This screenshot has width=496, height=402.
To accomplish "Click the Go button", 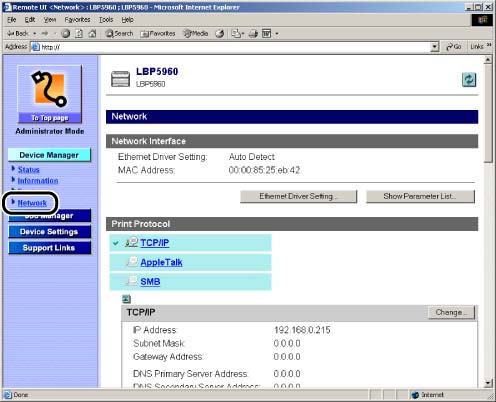I will pyautogui.click(x=454, y=47).
